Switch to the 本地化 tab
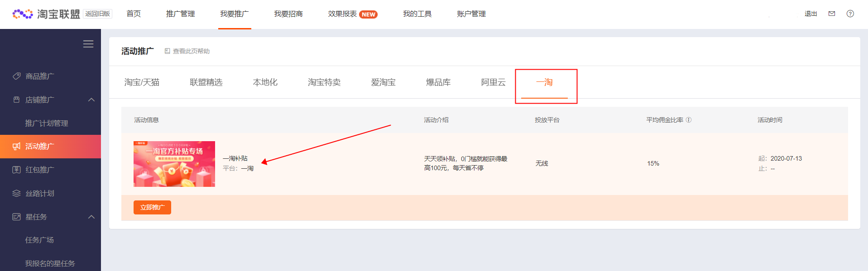Viewport: 868px width, 271px height. pyautogui.click(x=265, y=82)
